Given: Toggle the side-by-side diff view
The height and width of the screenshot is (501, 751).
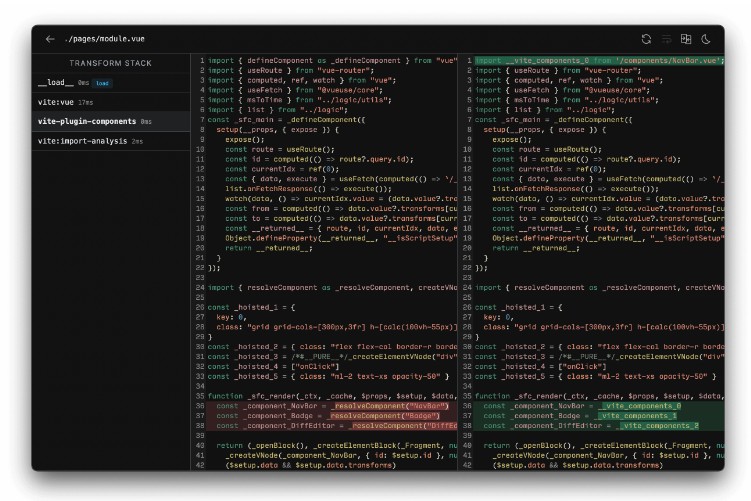Looking at the screenshot, I should pyautogui.click(x=686, y=39).
